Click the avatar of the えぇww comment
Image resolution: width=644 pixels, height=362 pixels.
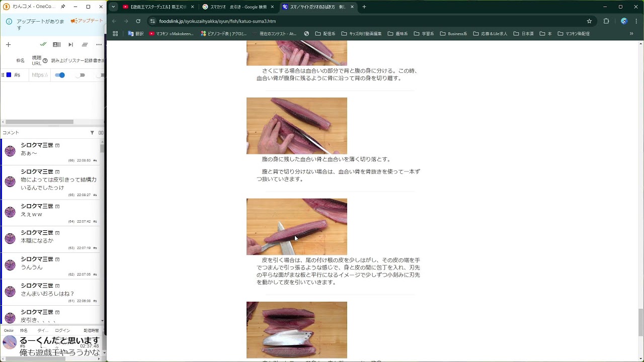click(x=10, y=212)
